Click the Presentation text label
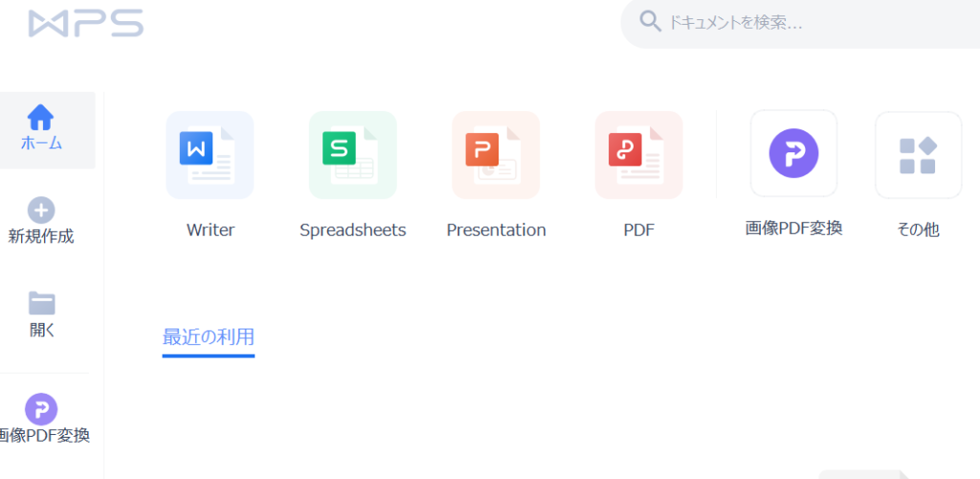The image size is (980, 479). [x=496, y=230]
